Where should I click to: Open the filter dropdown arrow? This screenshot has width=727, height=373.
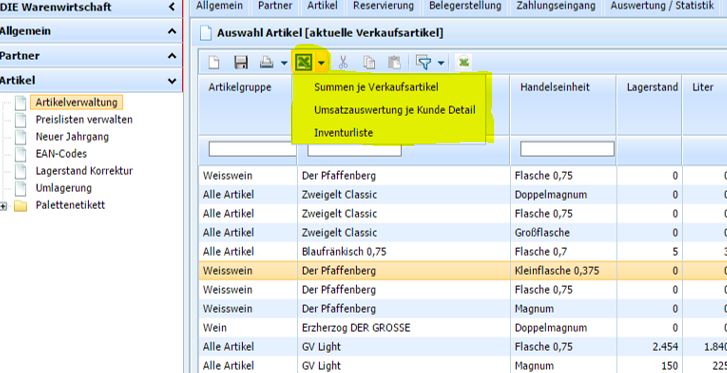click(440, 63)
